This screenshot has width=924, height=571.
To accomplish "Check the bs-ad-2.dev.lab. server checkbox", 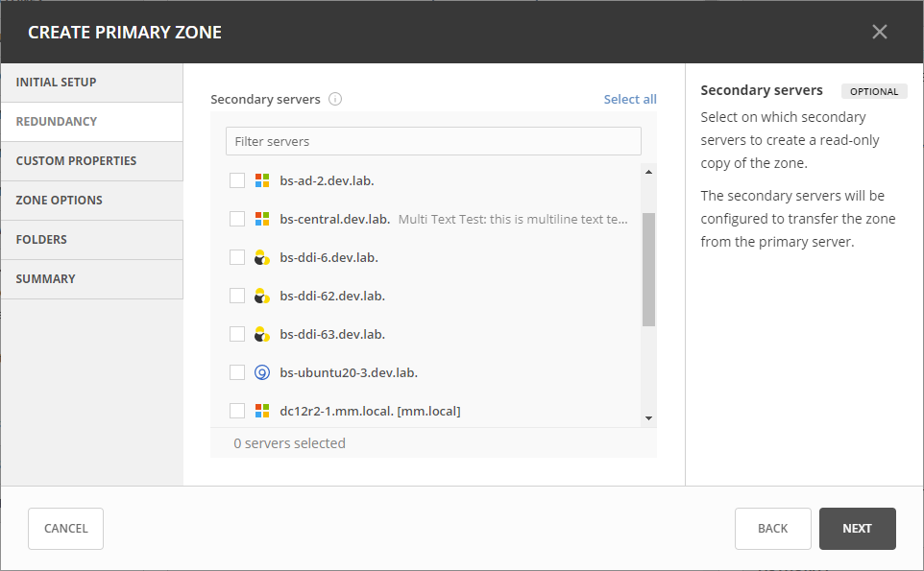I will click(x=237, y=180).
